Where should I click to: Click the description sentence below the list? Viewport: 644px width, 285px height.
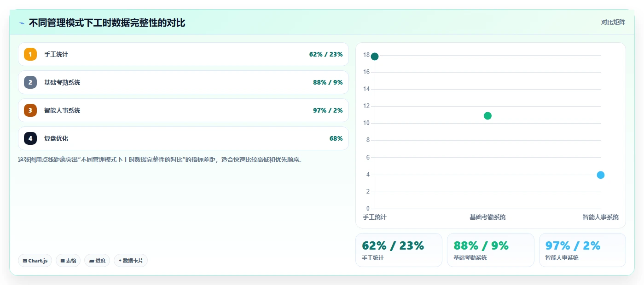pyautogui.click(x=160, y=160)
